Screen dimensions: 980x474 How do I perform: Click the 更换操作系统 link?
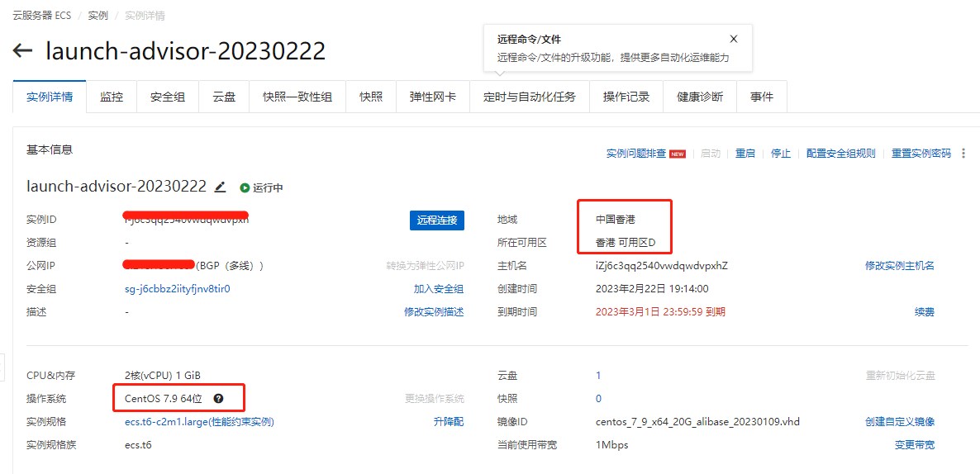pos(434,398)
